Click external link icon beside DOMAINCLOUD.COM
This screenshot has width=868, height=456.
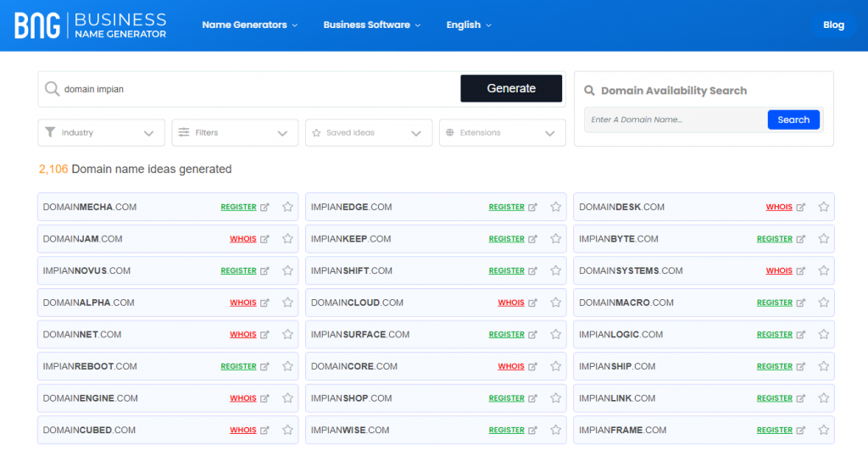(532, 303)
